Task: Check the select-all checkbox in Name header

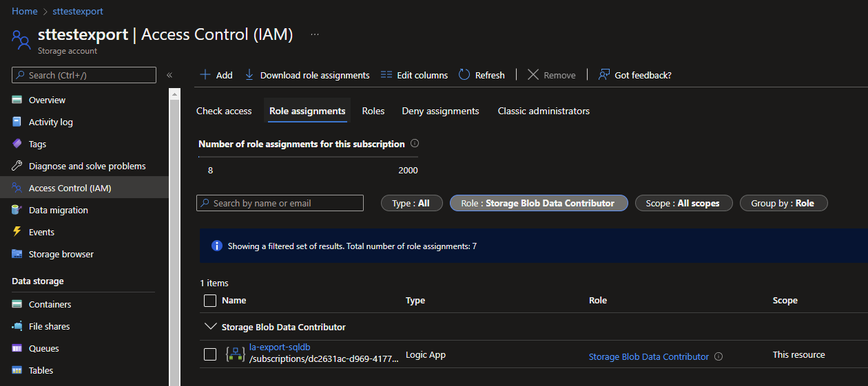Action: click(x=210, y=300)
